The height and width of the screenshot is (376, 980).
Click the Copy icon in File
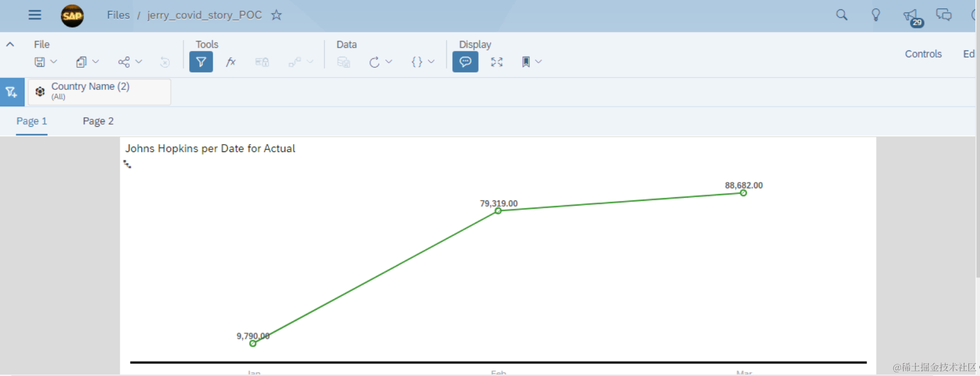(81, 62)
